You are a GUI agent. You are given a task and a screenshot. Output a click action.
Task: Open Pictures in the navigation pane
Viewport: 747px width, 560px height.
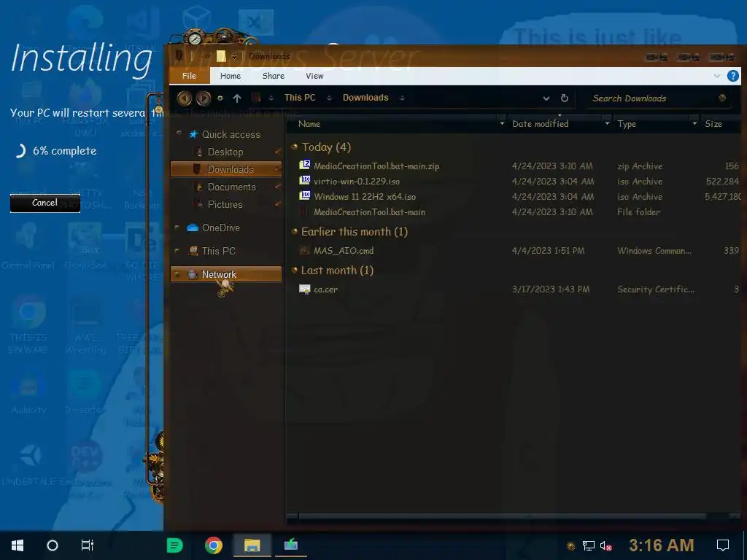[225, 204]
